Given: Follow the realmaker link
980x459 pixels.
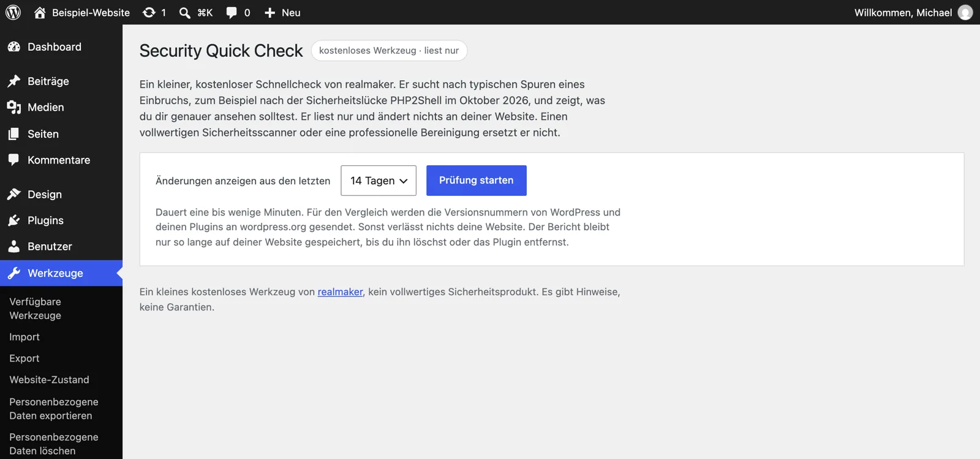Looking at the screenshot, I should pos(341,292).
